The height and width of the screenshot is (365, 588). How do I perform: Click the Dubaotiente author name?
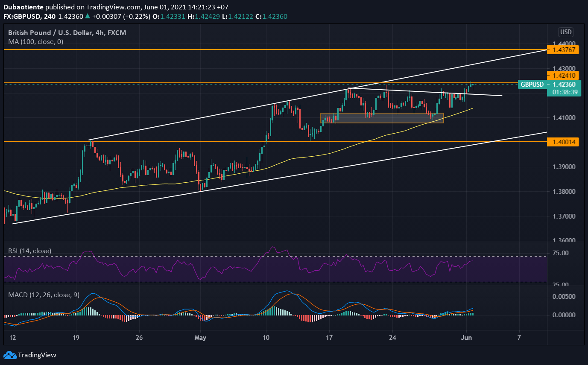(23, 7)
